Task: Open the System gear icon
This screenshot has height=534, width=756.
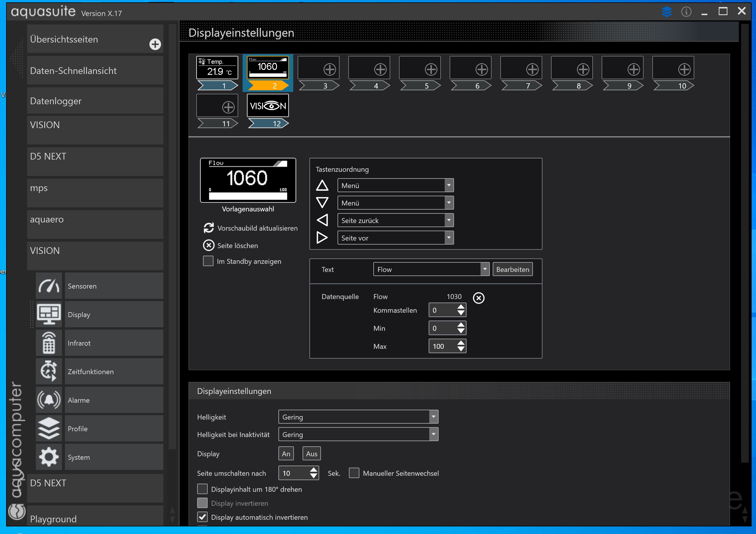Action: pos(49,457)
